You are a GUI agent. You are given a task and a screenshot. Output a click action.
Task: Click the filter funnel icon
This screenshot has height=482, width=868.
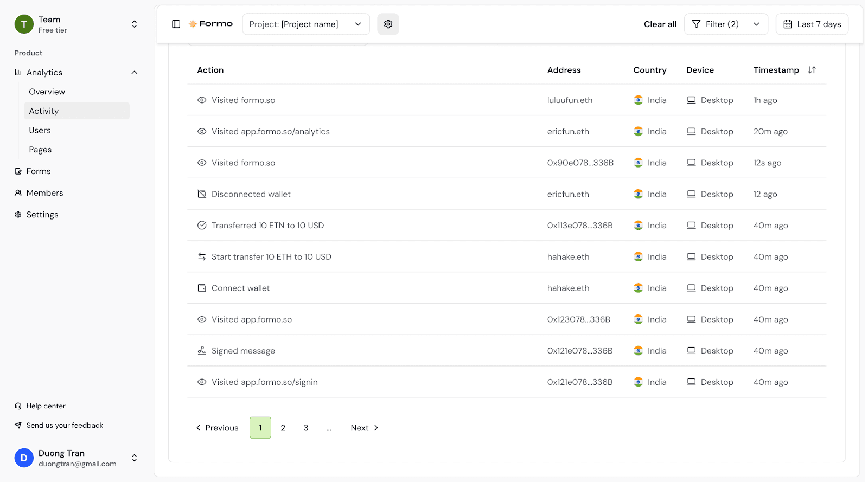click(696, 24)
